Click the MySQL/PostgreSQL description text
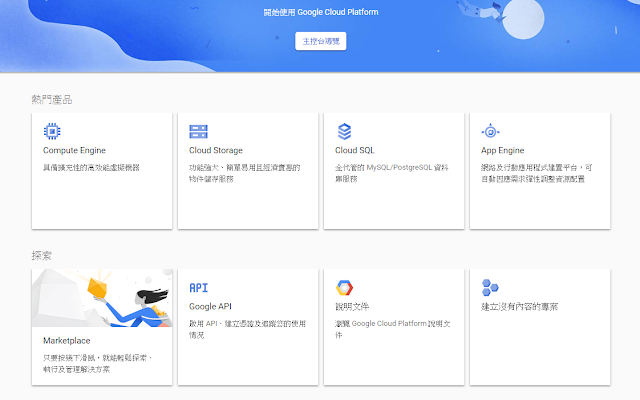Viewport: 640px width, 400px height. point(391,173)
